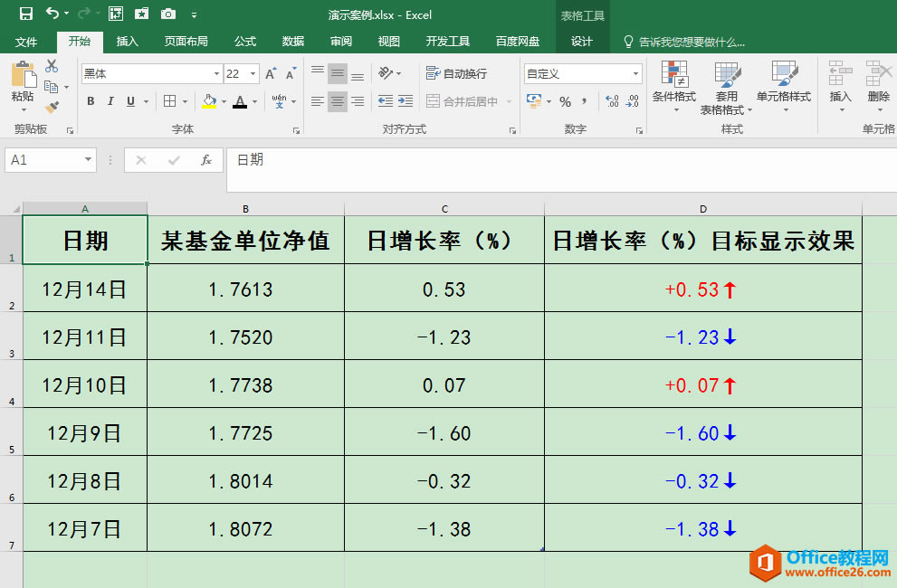Click the Decrease Font Size icon
Viewport: 897px width, 588px height.
(291, 73)
